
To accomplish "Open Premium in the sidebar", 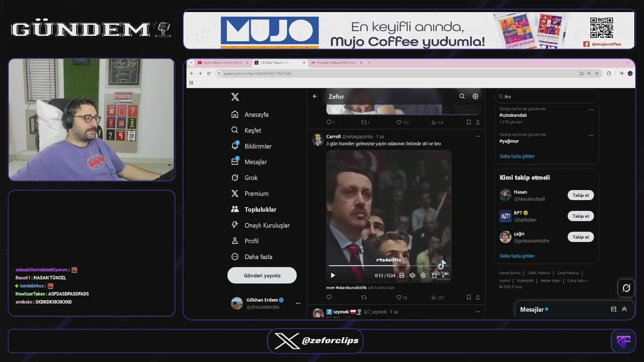I will click(250, 194).
